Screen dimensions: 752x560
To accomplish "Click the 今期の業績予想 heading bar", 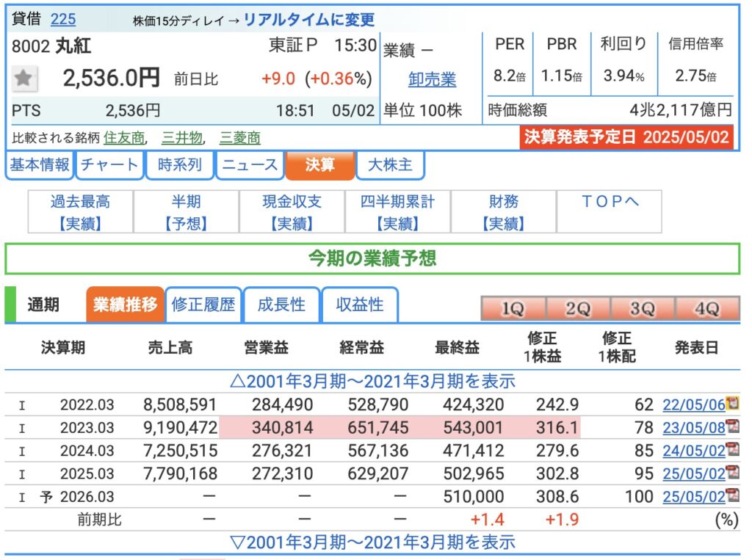I will click(x=372, y=259).
